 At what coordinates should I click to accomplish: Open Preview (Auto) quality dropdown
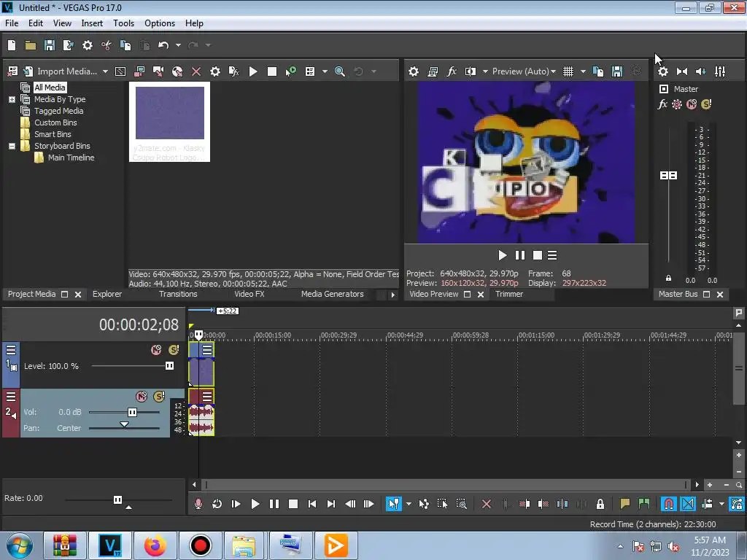tap(524, 71)
